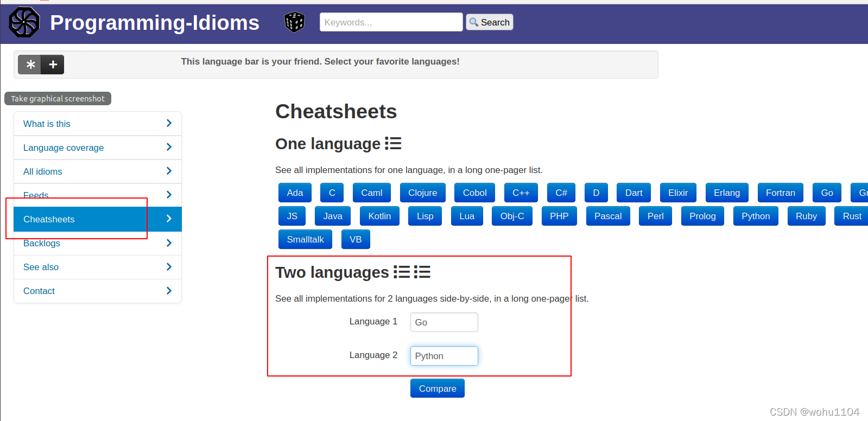Click chevron on Feeds row
Image resolution: width=868 pixels, height=421 pixels.
pos(169,195)
